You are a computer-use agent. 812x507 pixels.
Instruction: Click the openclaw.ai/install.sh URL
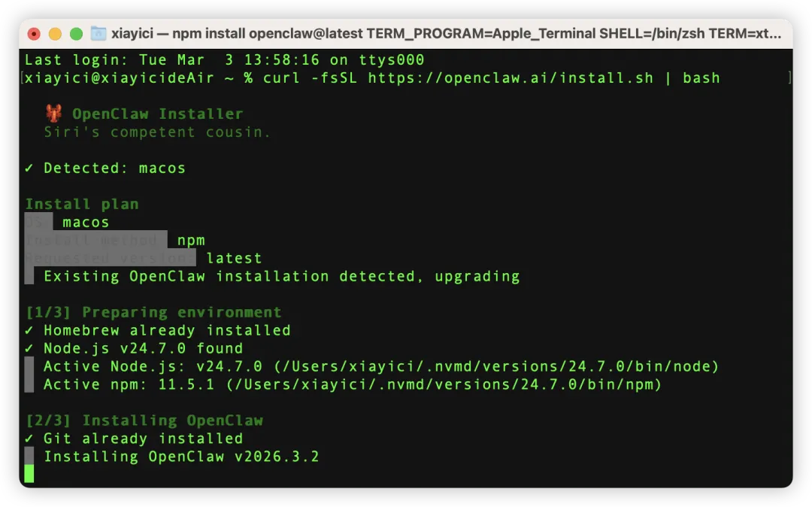pyautogui.click(x=511, y=78)
